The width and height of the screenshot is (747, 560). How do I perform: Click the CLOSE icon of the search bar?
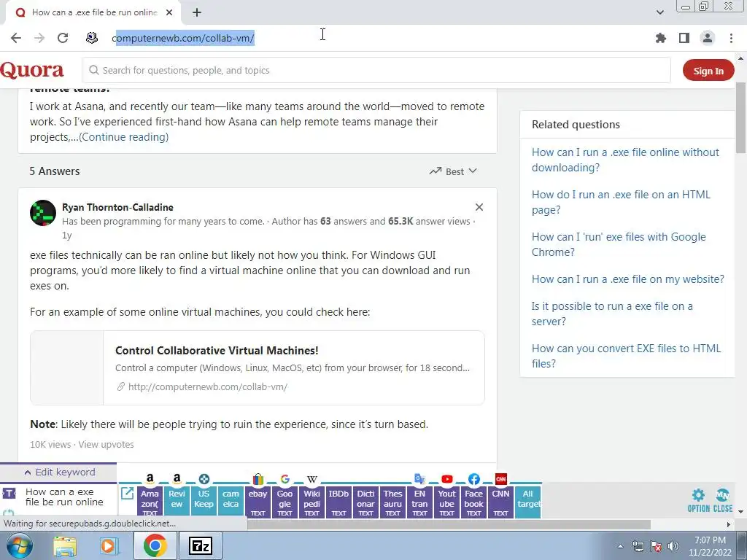[x=723, y=500]
